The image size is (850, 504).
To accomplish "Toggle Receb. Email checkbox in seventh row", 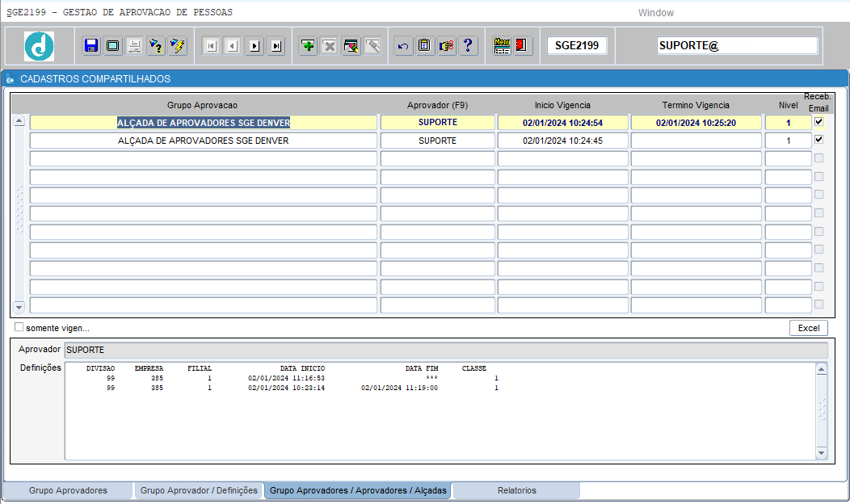I will tap(818, 232).
